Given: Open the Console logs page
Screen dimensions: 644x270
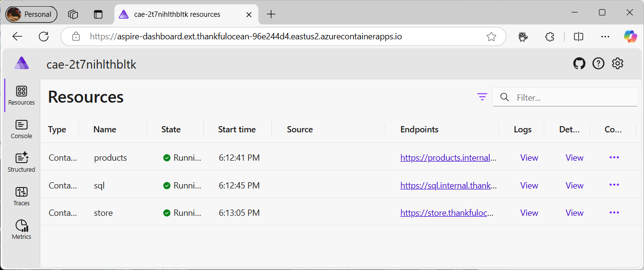Looking at the screenshot, I should point(22,129).
